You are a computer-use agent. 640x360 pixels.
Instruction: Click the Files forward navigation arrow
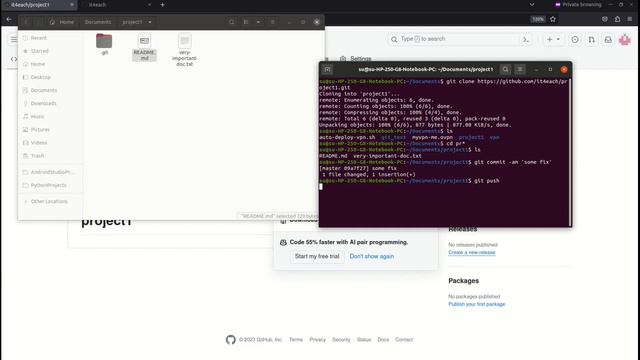click(x=38, y=22)
